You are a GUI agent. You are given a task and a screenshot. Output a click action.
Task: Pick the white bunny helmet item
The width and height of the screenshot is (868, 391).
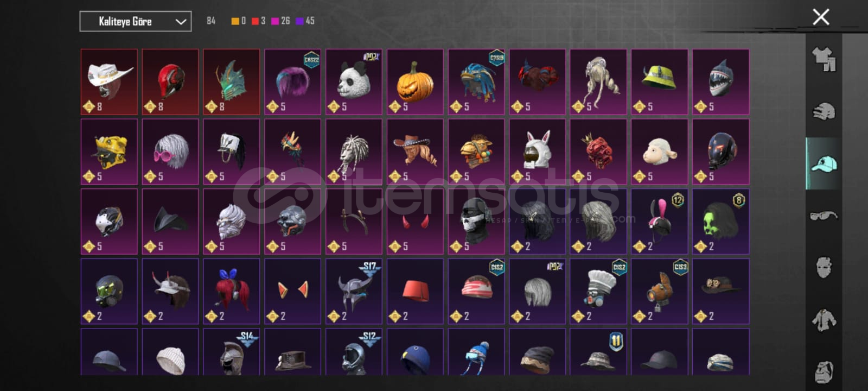coord(538,152)
